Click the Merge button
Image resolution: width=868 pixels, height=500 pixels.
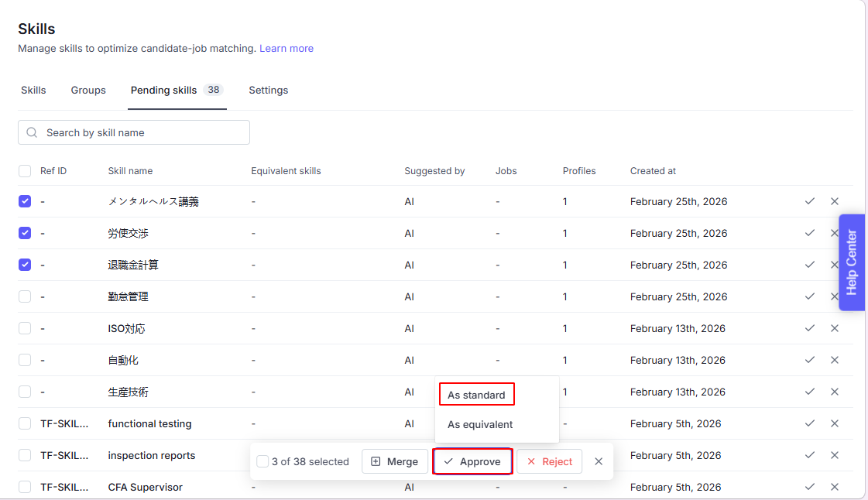coord(395,461)
